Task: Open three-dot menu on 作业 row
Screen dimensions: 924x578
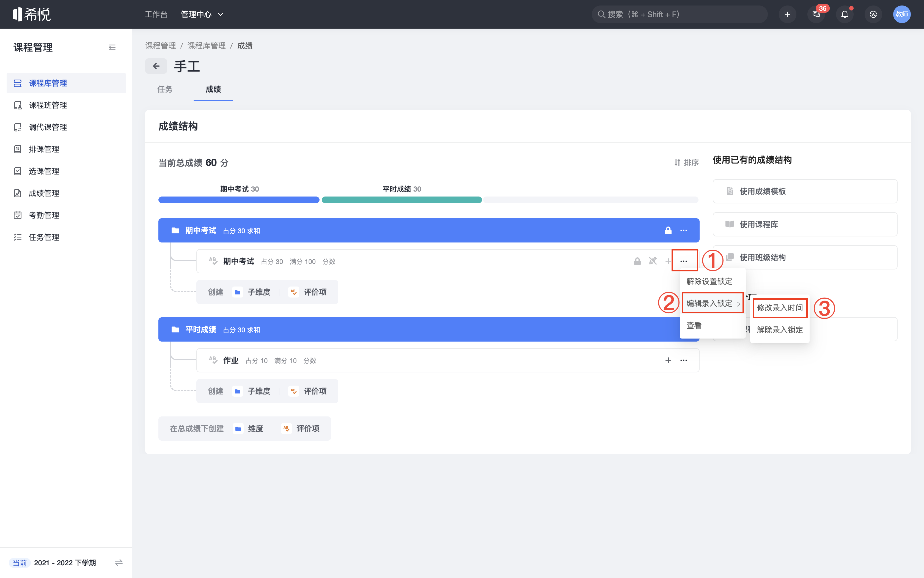Action: click(x=683, y=361)
